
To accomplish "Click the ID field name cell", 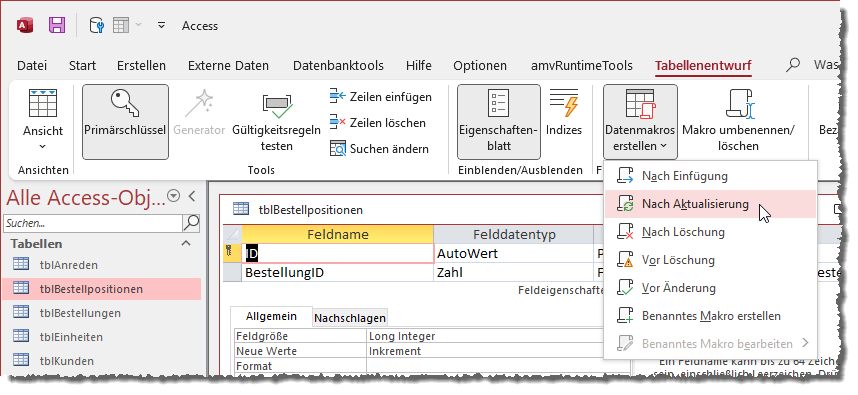I will pyautogui.click(x=337, y=253).
